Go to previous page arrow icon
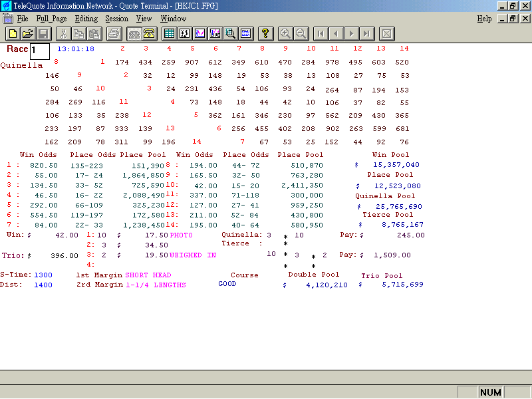Screen dimensions: 532x399 (x=336, y=34)
